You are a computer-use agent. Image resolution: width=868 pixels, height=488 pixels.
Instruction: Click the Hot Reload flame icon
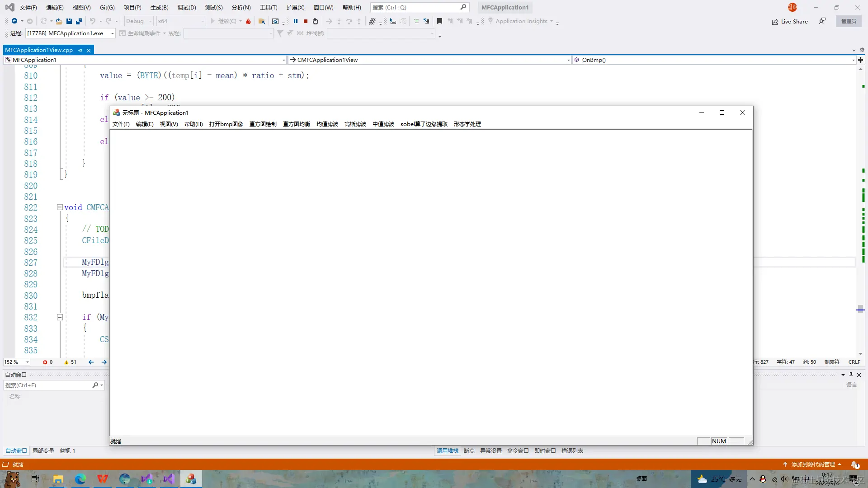[248, 21]
